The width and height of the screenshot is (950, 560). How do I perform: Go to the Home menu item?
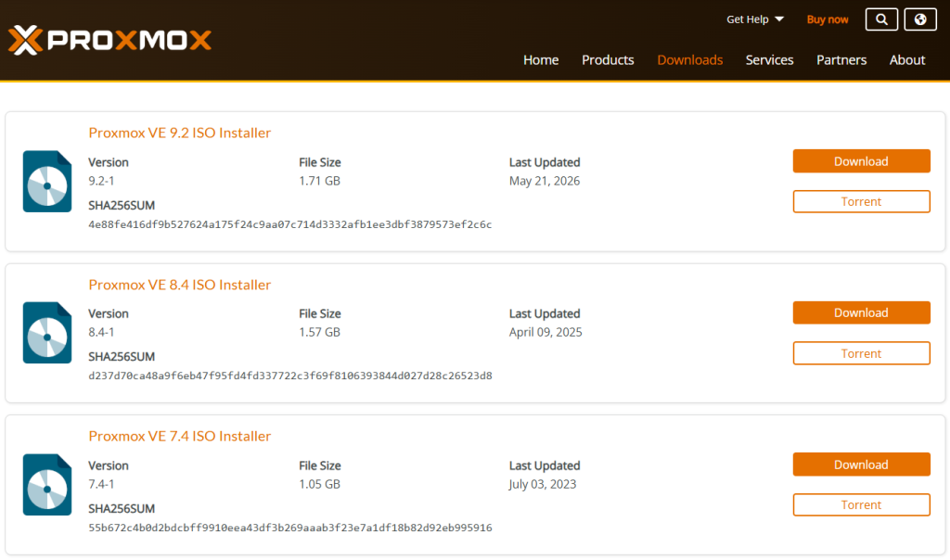point(541,60)
